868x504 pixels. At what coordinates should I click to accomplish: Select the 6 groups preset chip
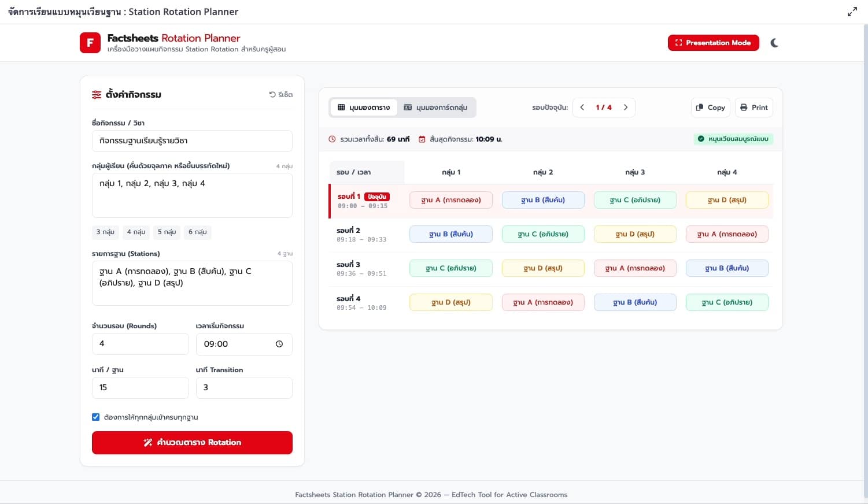198,232
